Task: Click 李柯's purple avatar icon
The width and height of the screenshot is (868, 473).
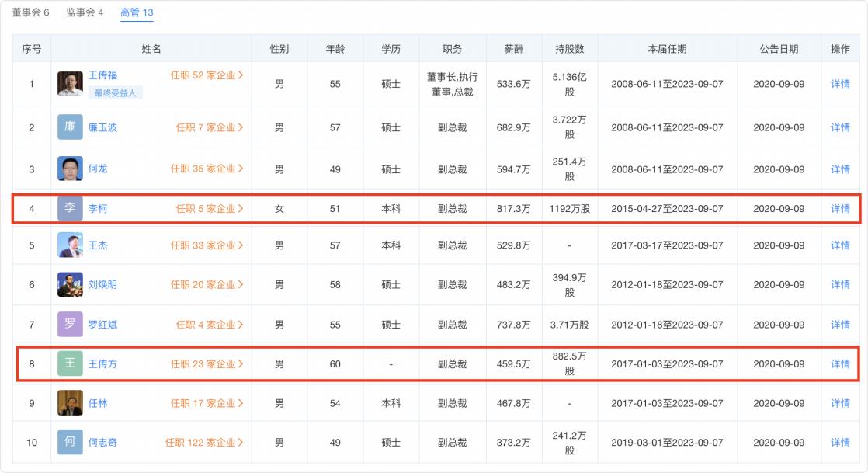Action: point(71,207)
